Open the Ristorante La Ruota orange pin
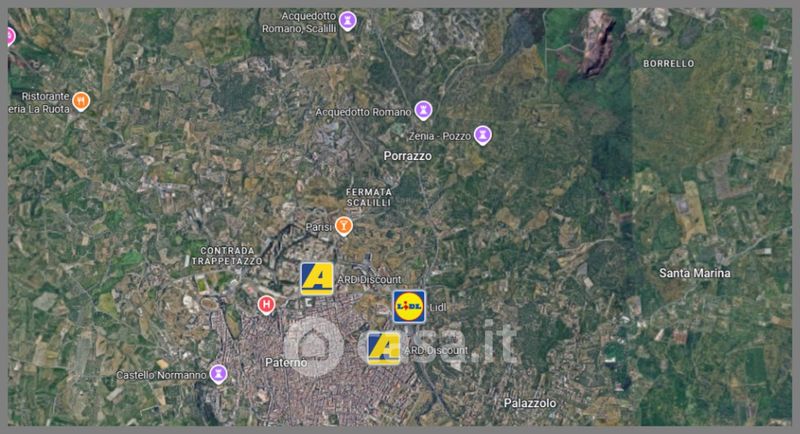 coord(81,101)
